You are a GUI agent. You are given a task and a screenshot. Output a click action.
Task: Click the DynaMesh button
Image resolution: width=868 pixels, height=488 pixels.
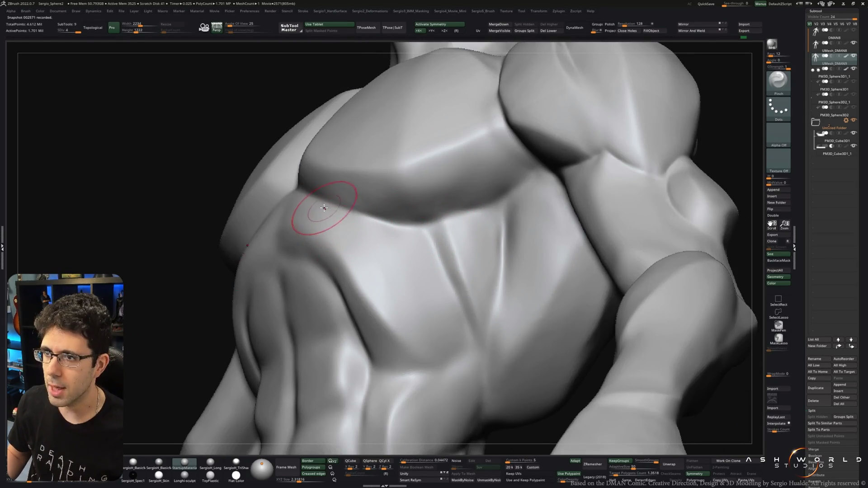(574, 28)
